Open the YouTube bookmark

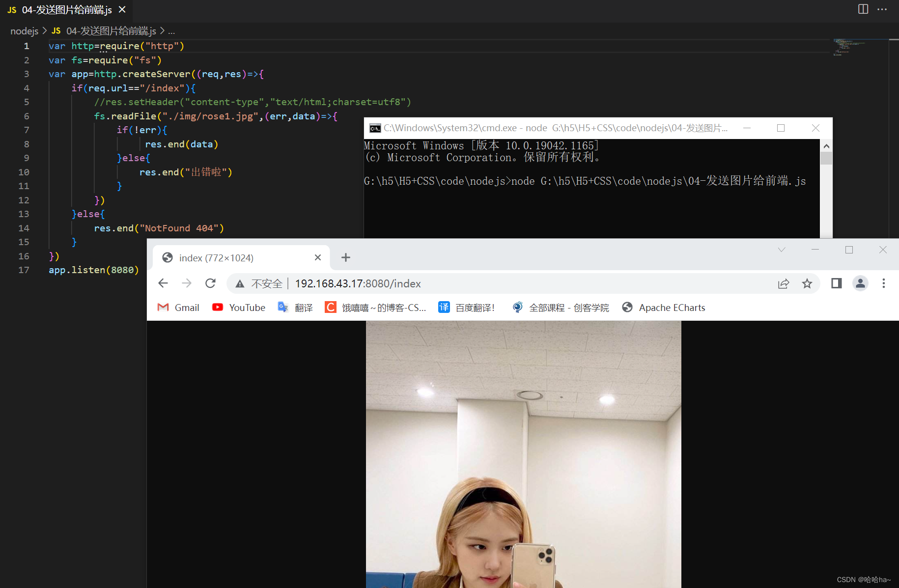coord(239,308)
